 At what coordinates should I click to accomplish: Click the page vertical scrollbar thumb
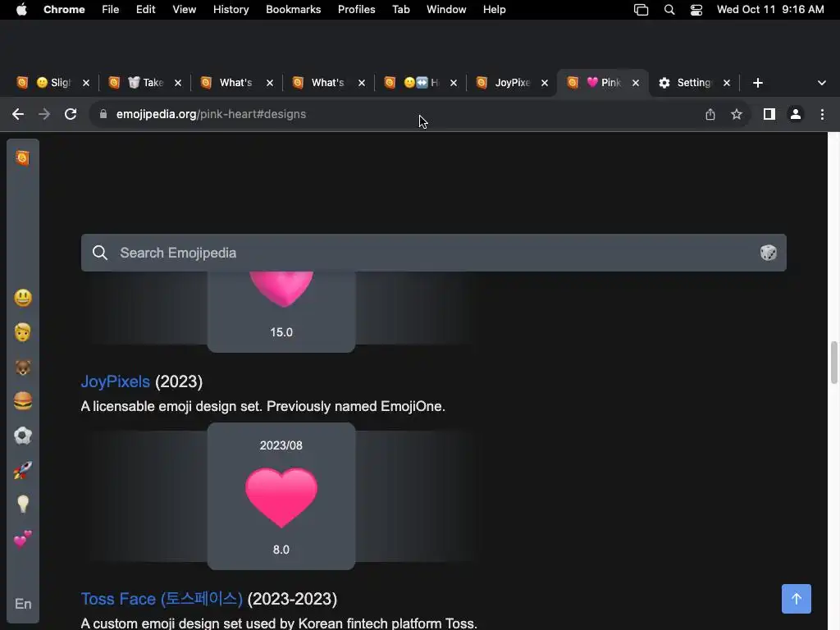point(833,362)
